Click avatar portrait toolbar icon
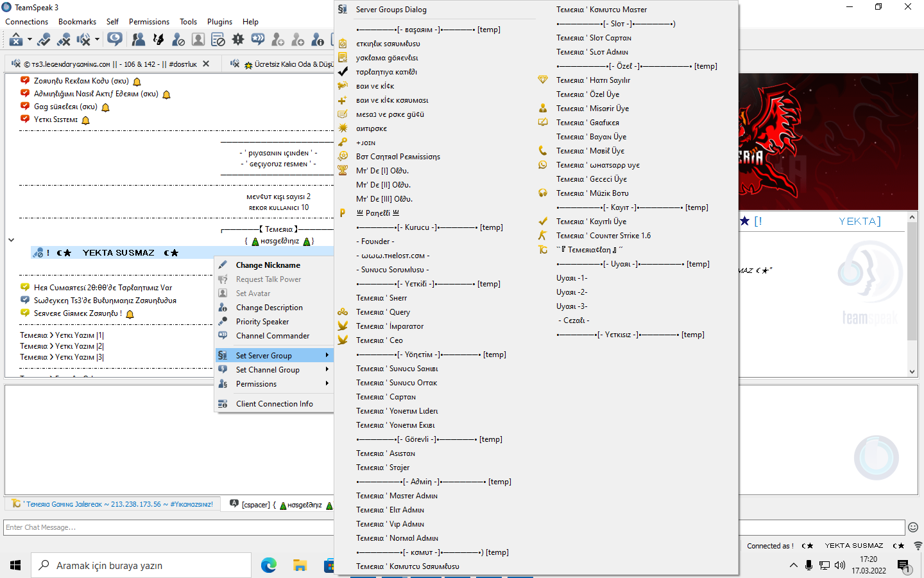924x578 pixels. [x=198, y=40]
